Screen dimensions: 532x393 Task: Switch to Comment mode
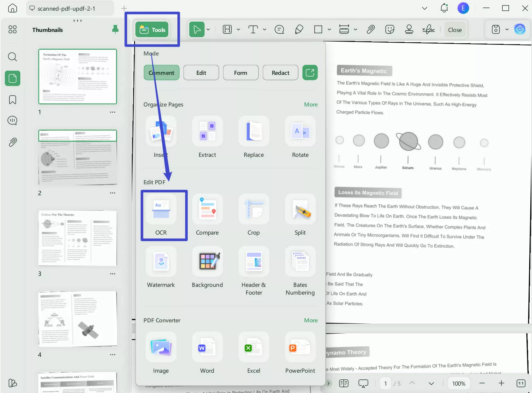pos(162,73)
